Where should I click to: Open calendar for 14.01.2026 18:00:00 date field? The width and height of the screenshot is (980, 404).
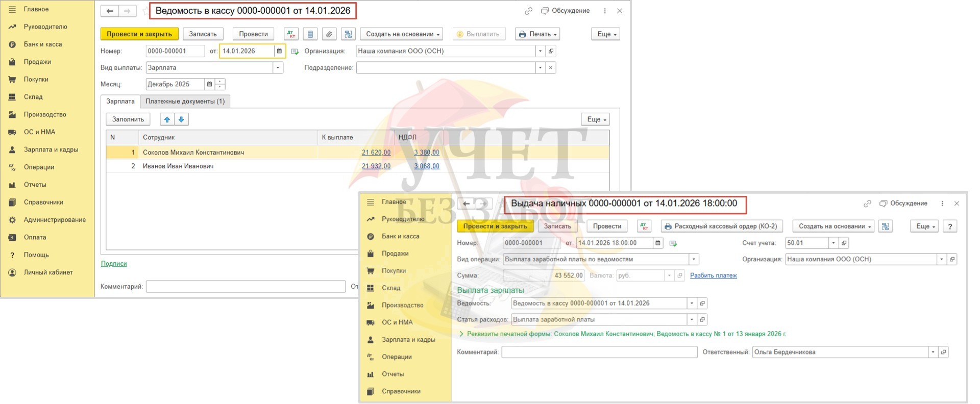[x=658, y=243]
